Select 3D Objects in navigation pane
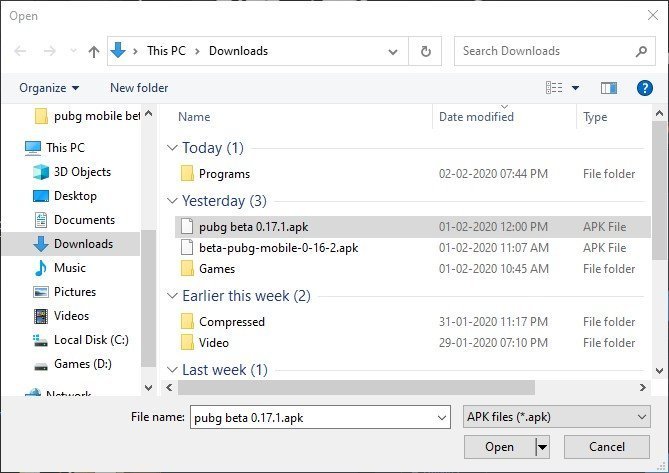669x473 pixels. (x=82, y=172)
